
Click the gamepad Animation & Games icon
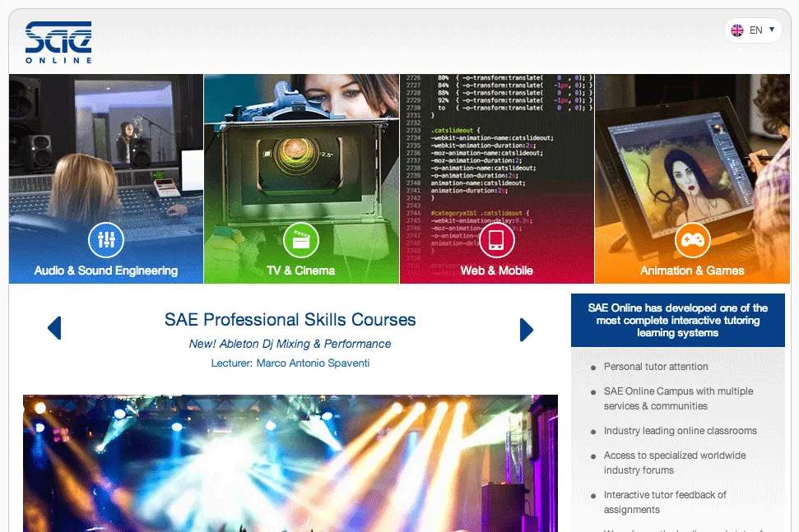pos(693,240)
